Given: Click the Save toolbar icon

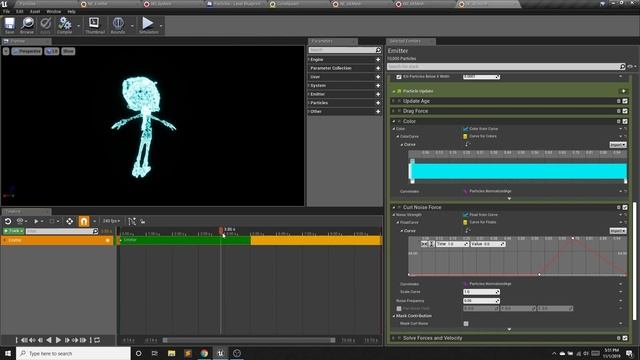Looking at the screenshot, I should [9, 25].
